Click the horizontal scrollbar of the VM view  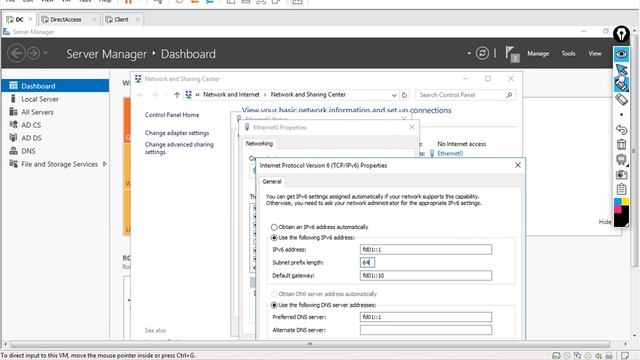(310, 344)
